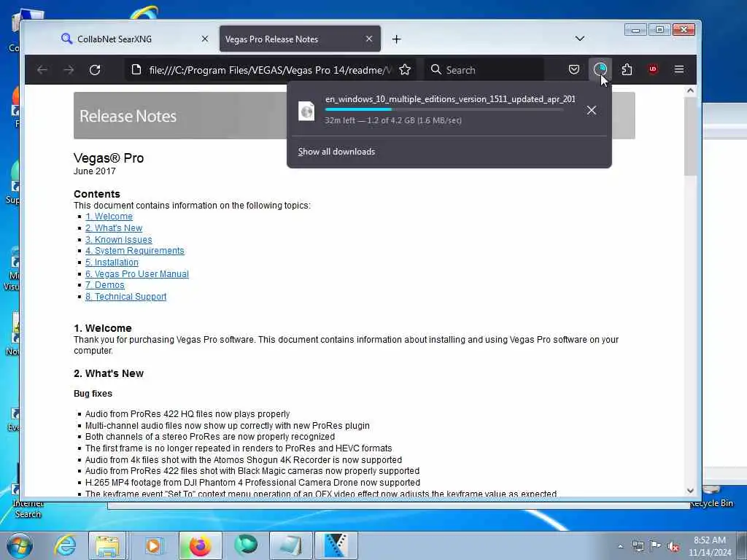Click the Search box in the toolbar
Image resolution: width=747 pixels, height=560 pixels.
pyautogui.click(x=484, y=70)
